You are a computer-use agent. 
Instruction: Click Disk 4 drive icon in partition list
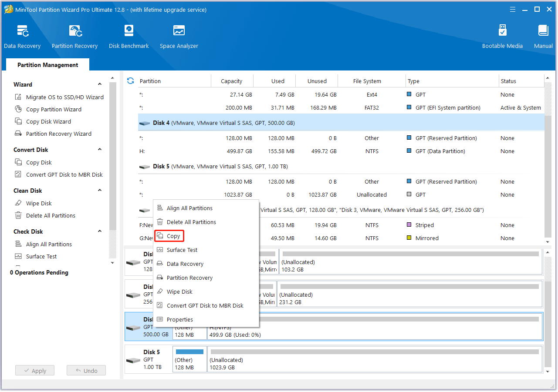(x=145, y=123)
